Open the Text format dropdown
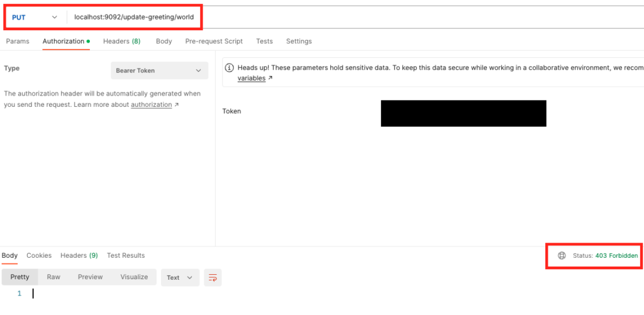 [x=180, y=277]
